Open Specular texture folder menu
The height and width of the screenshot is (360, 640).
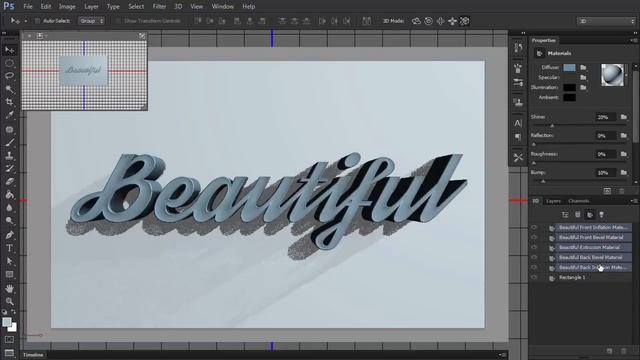point(583,77)
